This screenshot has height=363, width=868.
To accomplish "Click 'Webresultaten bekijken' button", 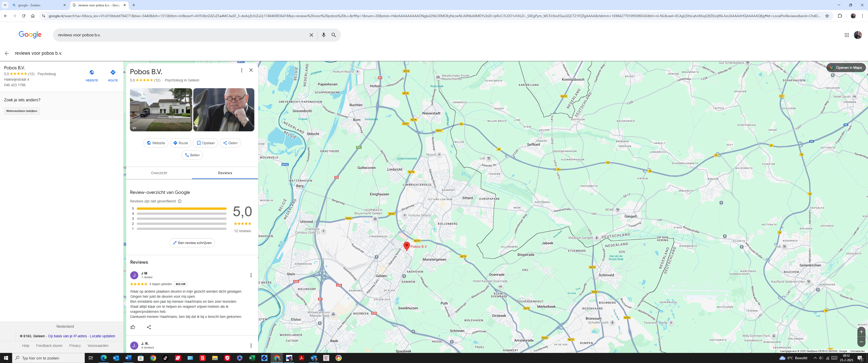I will coord(21,111).
